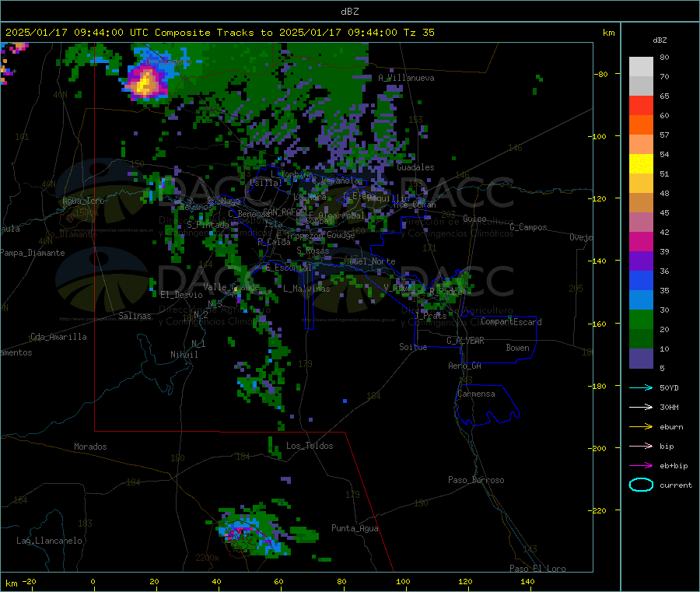The width and height of the screenshot is (700, 592).
Task: Click the 'G_Campos' map label
Action: [x=528, y=227]
